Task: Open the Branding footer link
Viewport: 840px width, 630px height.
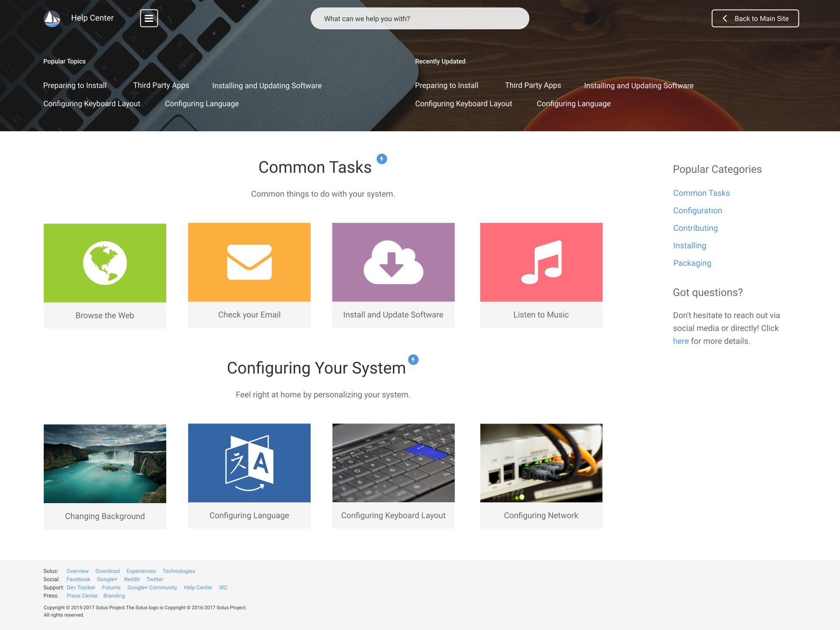Action: (x=114, y=596)
